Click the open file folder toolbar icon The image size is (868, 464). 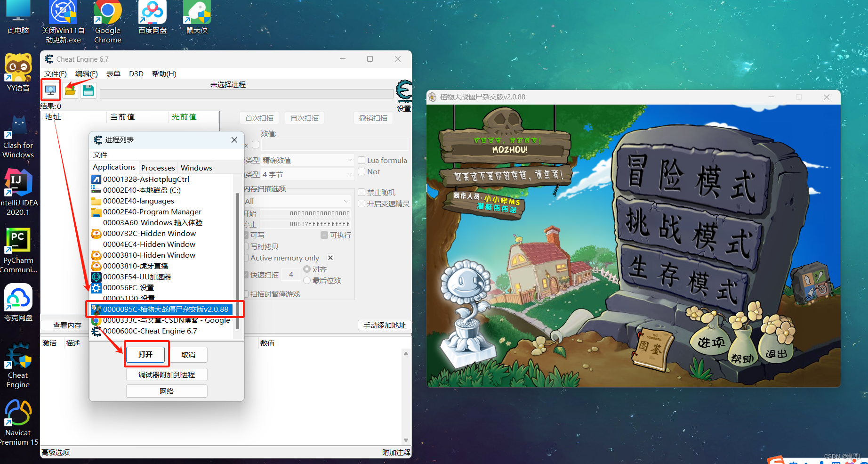(70, 90)
